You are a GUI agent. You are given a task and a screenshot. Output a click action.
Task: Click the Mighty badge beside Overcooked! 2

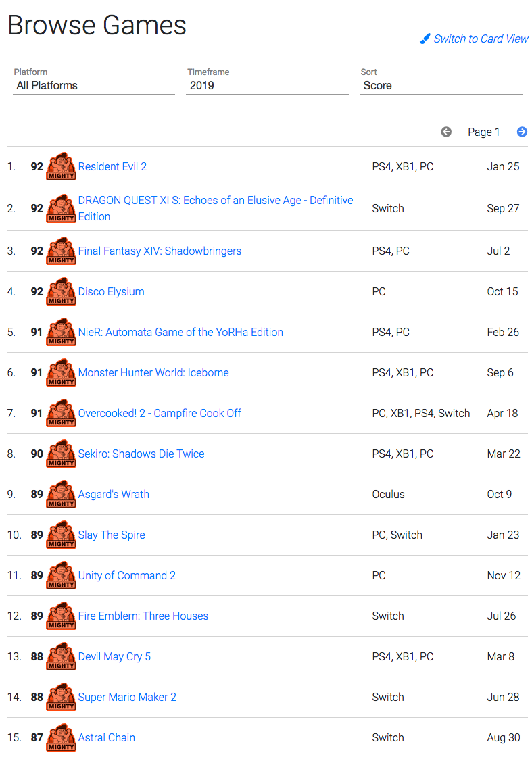pyautogui.click(x=62, y=413)
